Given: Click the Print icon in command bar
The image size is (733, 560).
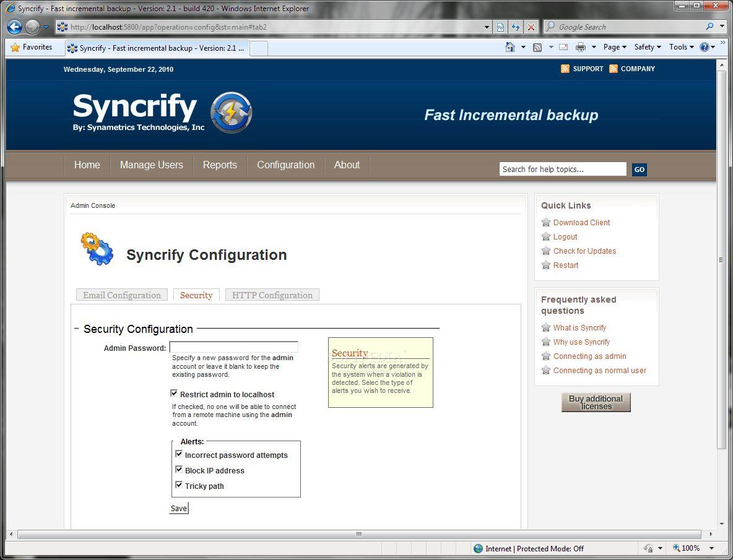Looking at the screenshot, I should tap(581, 47).
